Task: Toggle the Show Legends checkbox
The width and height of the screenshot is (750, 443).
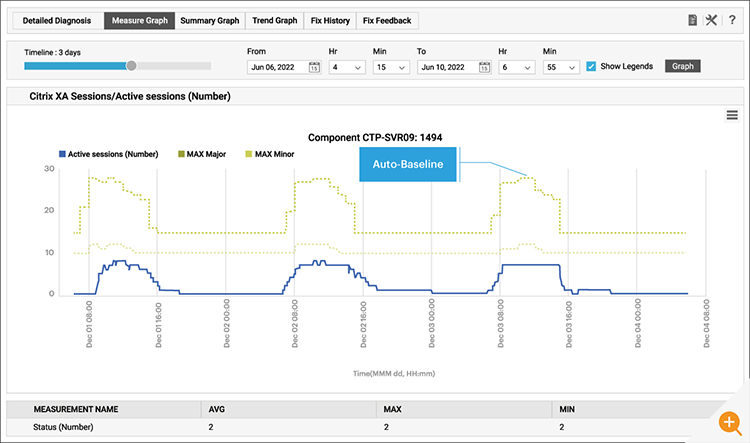Action: tap(591, 66)
